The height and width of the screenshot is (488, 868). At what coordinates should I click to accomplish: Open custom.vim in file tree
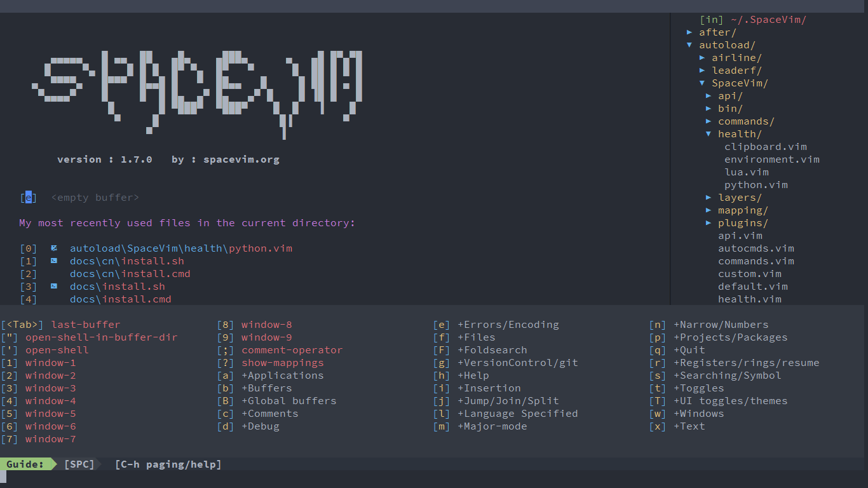750,274
